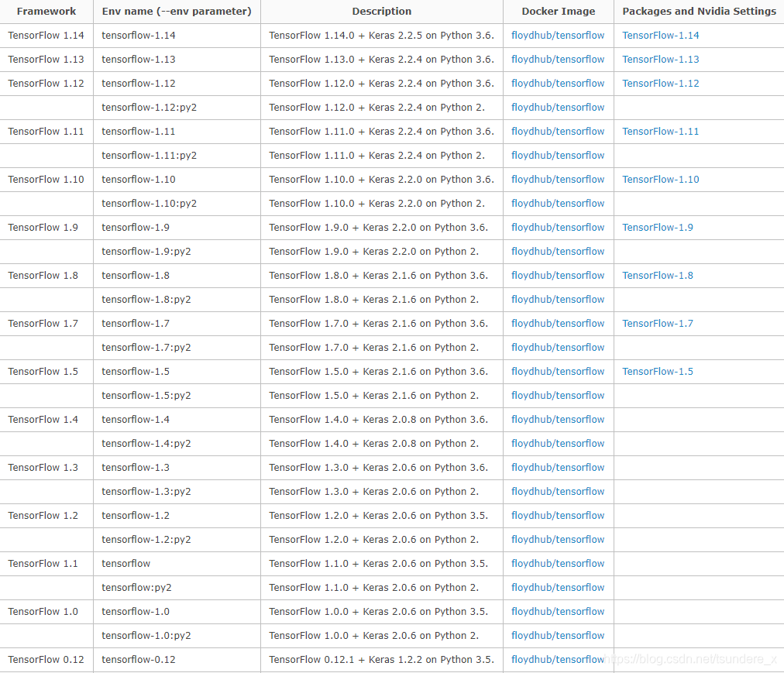Follow floydhub/tensorflow link in tensorflow-1.4 row
The height and width of the screenshot is (673, 784).
[x=558, y=420]
